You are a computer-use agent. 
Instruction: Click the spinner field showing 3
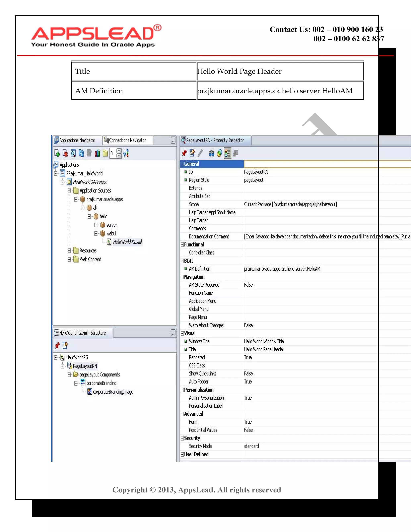(113, 153)
